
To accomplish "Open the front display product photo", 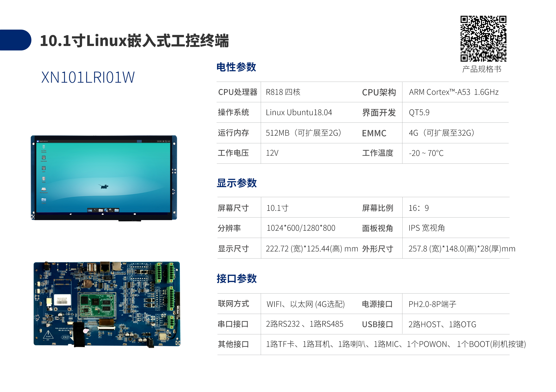I will pos(104,178).
